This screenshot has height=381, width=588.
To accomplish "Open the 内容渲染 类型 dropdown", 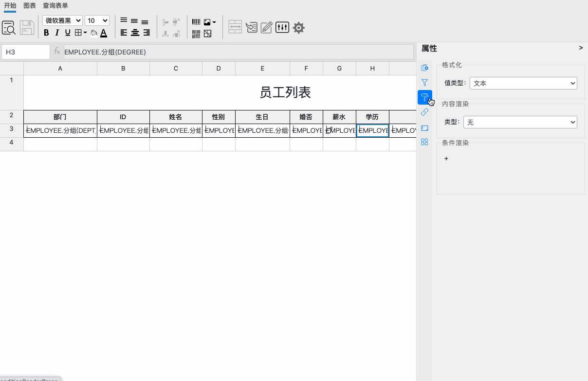I will [x=520, y=123].
